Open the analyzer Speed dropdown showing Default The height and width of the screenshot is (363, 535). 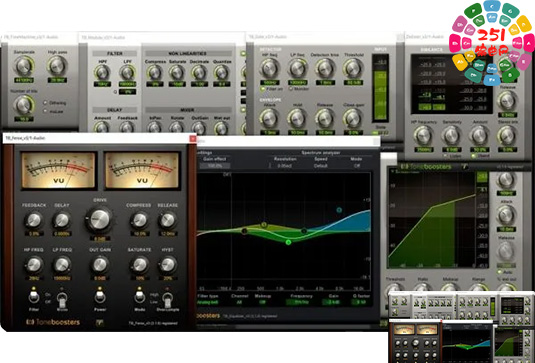tap(321, 166)
